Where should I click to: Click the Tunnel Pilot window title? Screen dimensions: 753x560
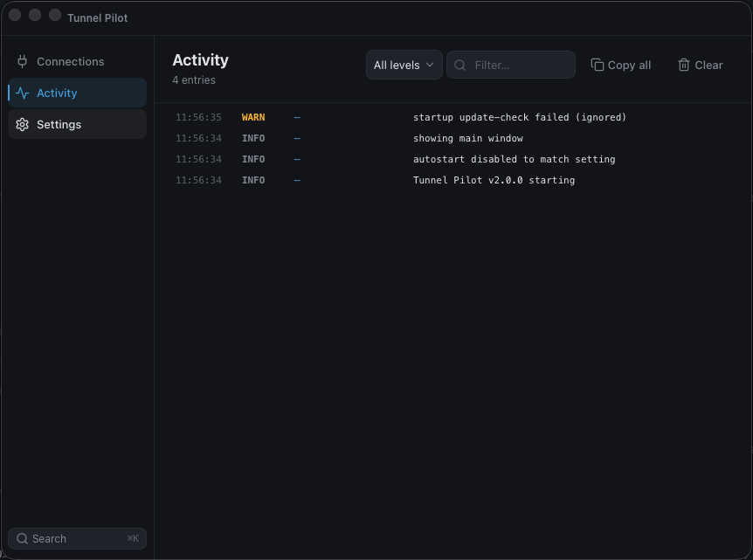[98, 18]
